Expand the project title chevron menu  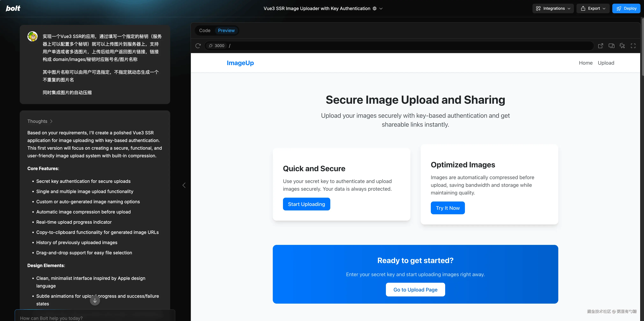381,8
